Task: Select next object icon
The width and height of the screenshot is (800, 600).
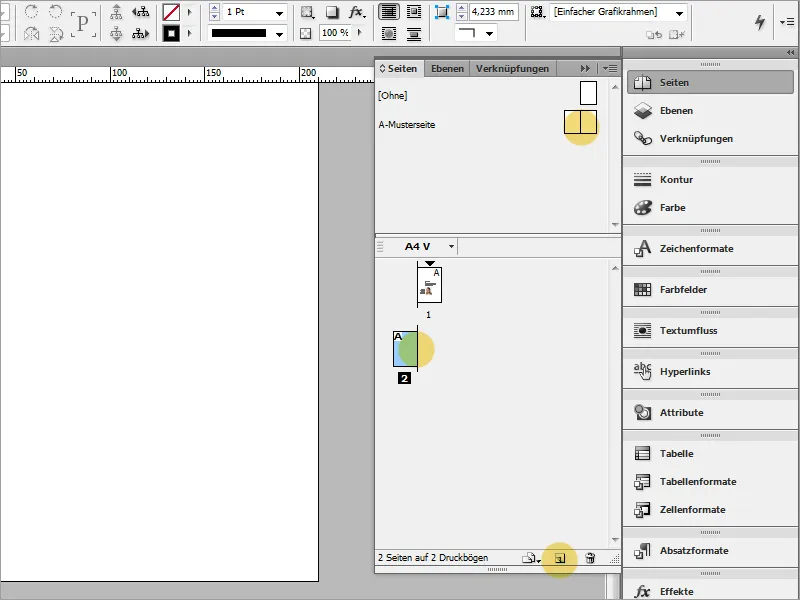Action: (140, 34)
